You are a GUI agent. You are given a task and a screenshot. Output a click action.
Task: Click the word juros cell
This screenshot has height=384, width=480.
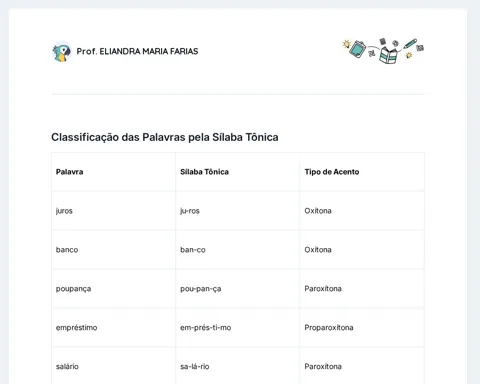point(114,211)
